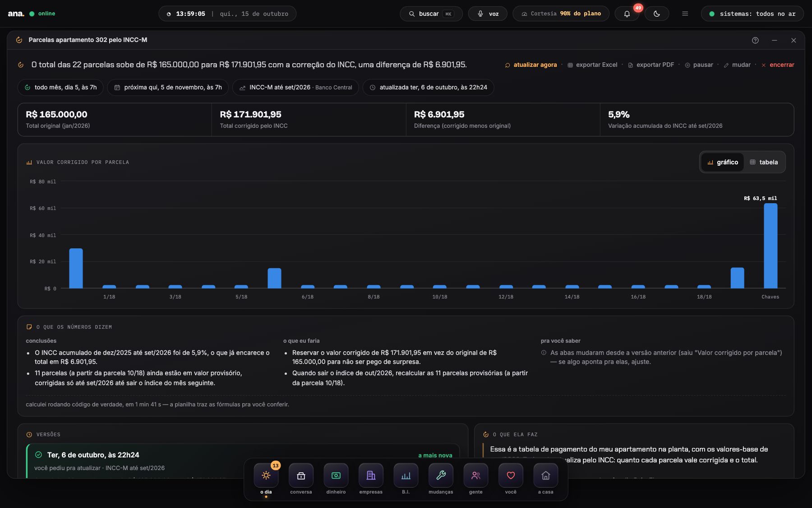Click the 'Cortesia 90% do plano' indicator
Image resolution: width=812 pixels, height=508 pixels.
[561, 14]
